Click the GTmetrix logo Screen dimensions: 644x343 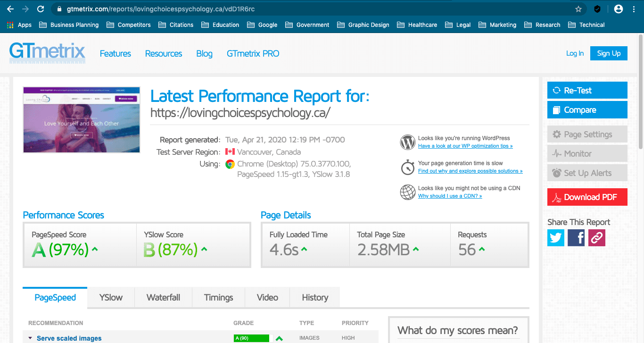tap(47, 53)
